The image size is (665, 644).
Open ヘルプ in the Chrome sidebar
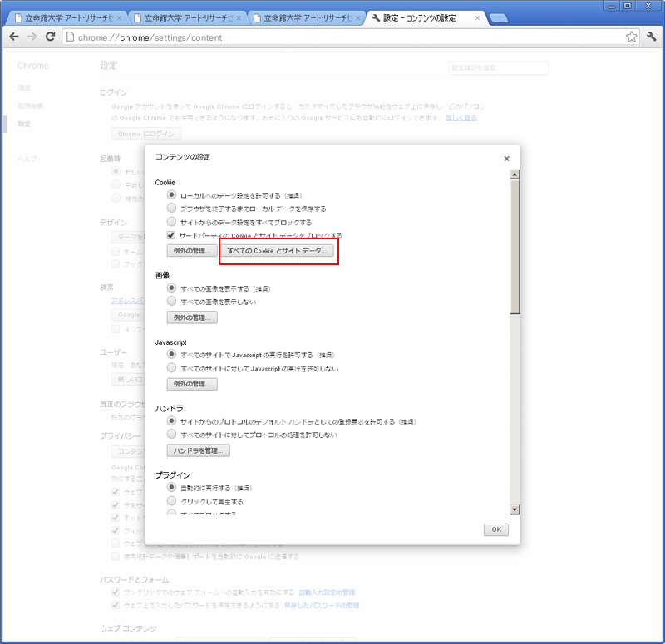27,159
